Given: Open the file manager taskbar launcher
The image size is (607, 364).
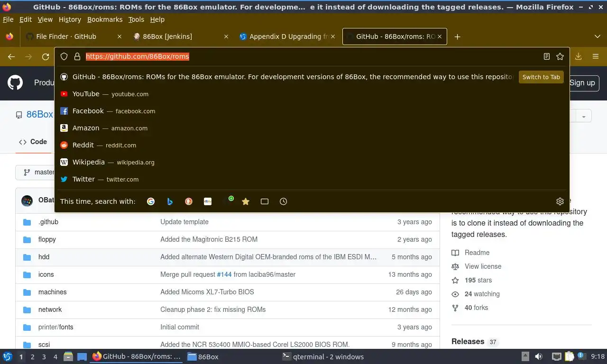Looking at the screenshot, I should [68, 356].
